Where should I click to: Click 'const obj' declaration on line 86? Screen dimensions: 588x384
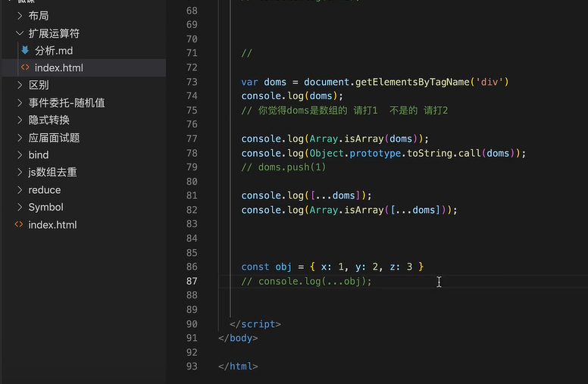pos(266,267)
